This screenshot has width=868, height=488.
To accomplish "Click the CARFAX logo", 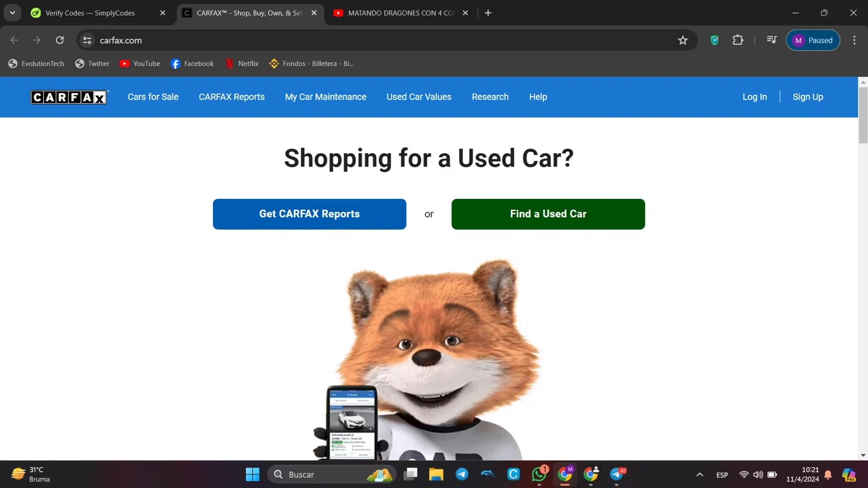I will point(69,97).
